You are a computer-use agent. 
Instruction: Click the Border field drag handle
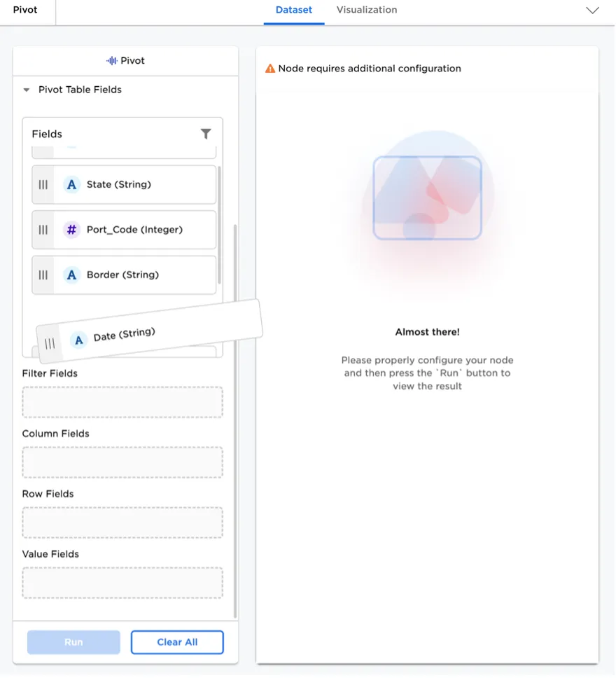(43, 275)
